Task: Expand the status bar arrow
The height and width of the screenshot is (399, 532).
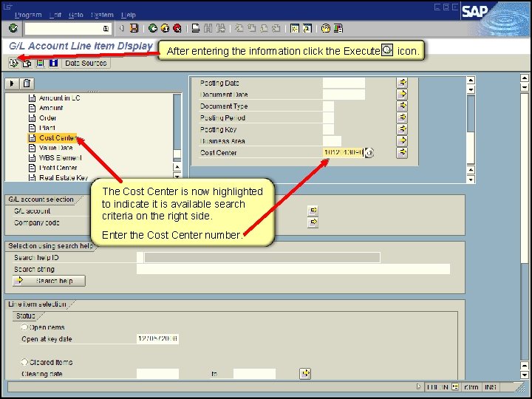Action: pyautogui.click(x=419, y=386)
